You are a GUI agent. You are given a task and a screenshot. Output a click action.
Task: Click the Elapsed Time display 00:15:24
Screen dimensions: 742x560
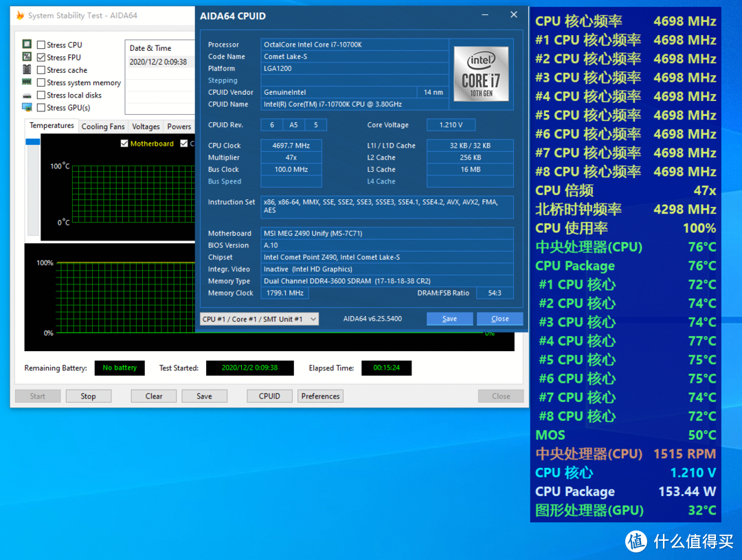click(x=386, y=368)
